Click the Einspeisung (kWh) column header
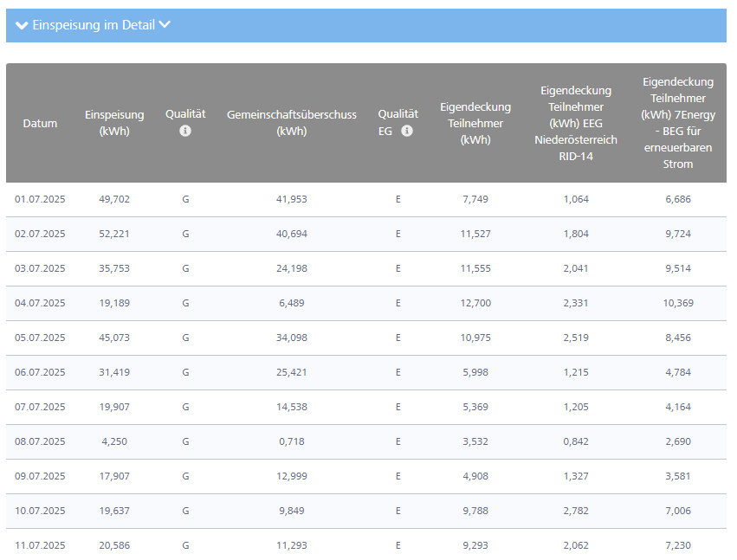 (x=114, y=123)
